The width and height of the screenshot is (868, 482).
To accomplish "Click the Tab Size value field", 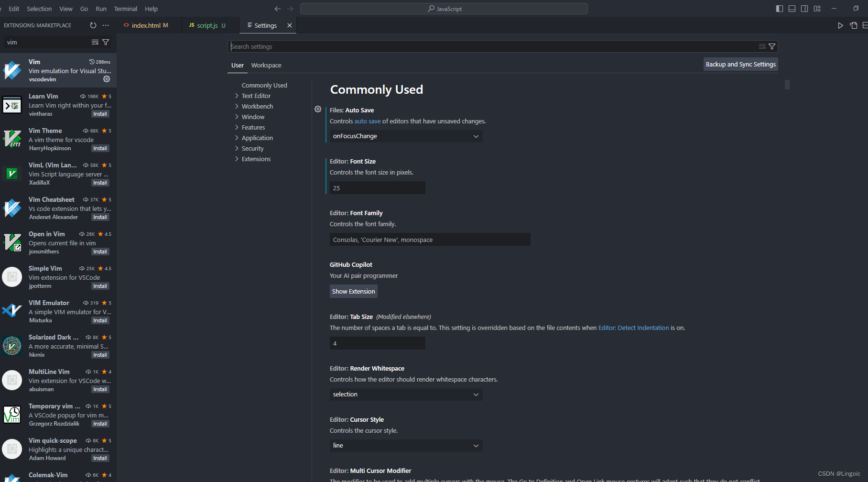I will pos(378,343).
